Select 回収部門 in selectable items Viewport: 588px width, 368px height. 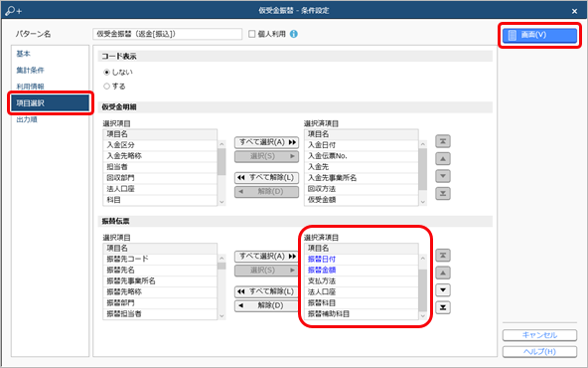[160, 178]
